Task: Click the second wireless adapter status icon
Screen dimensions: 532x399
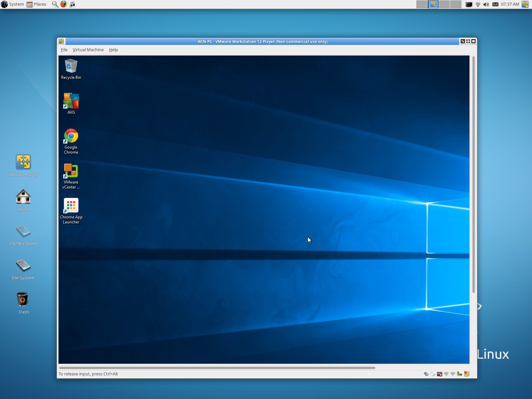Action: [x=453, y=374]
